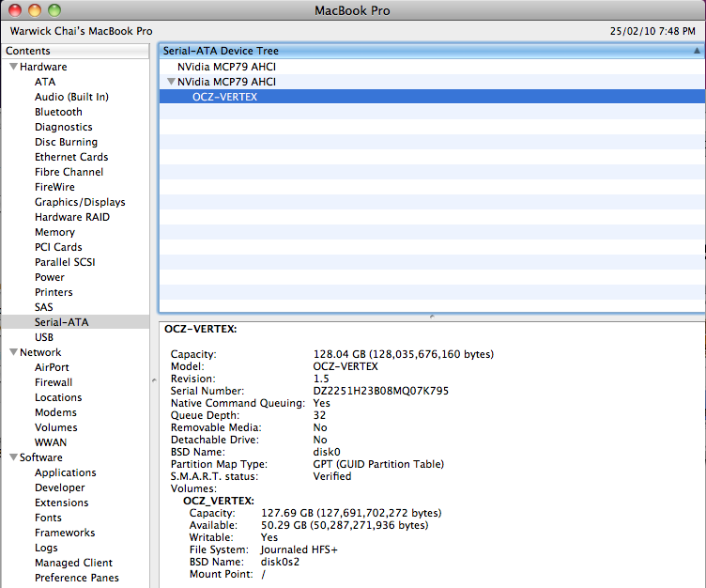706x588 pixels.
Task: Show network Volumes
Action: [56, 427]
